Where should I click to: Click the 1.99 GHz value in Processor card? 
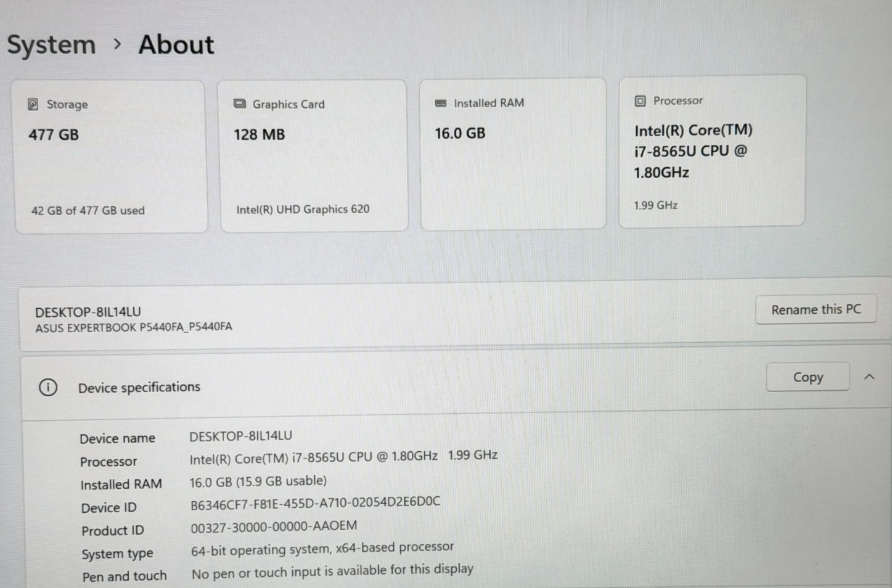point(656,205)
